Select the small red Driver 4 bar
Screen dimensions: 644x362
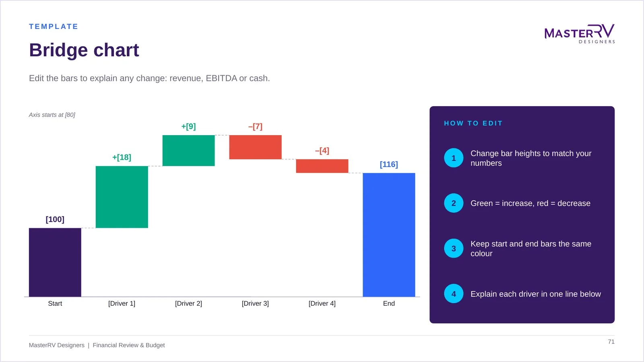click(322, 166)
